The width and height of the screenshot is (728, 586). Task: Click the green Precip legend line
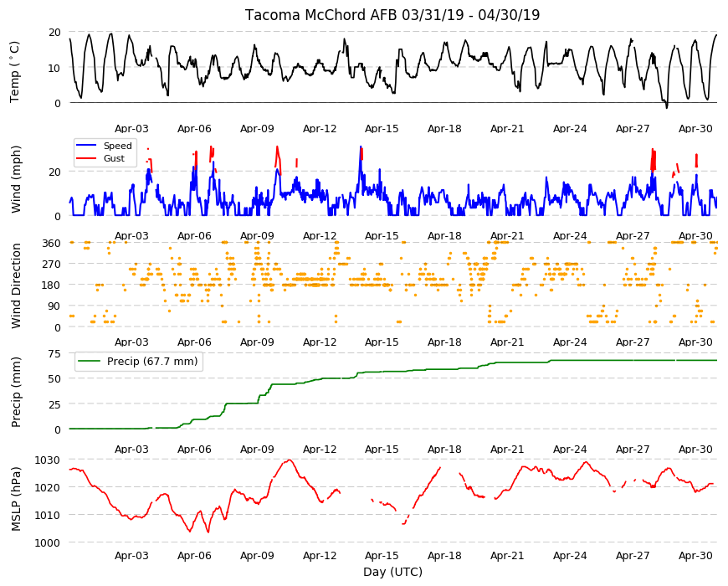point(90,362)
